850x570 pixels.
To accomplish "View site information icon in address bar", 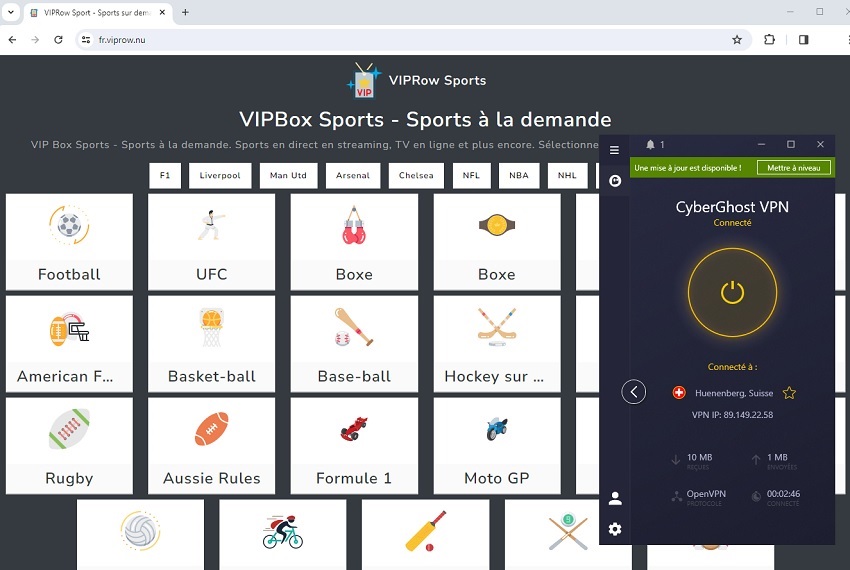I will click(86, 40).
